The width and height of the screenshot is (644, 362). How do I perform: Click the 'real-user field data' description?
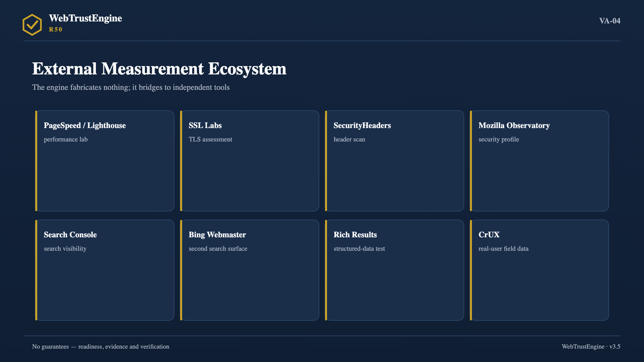click(x=504, y=249)
